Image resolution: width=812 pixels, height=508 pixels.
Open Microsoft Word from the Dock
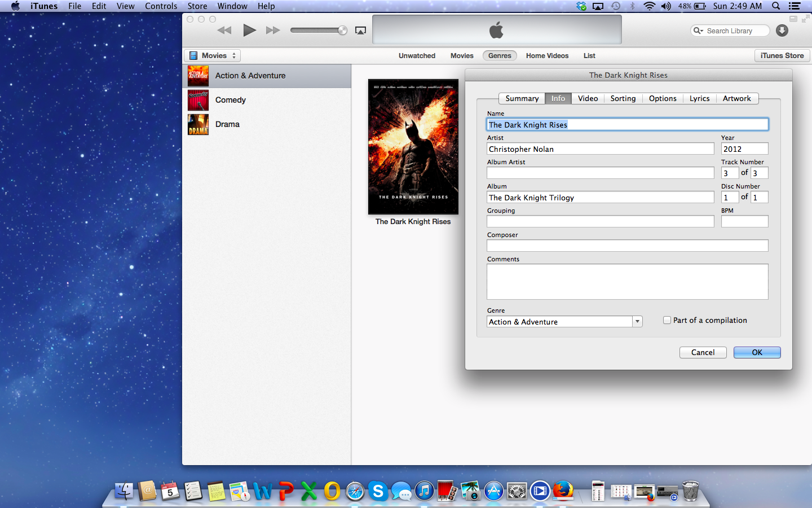[x=263, y=491]
